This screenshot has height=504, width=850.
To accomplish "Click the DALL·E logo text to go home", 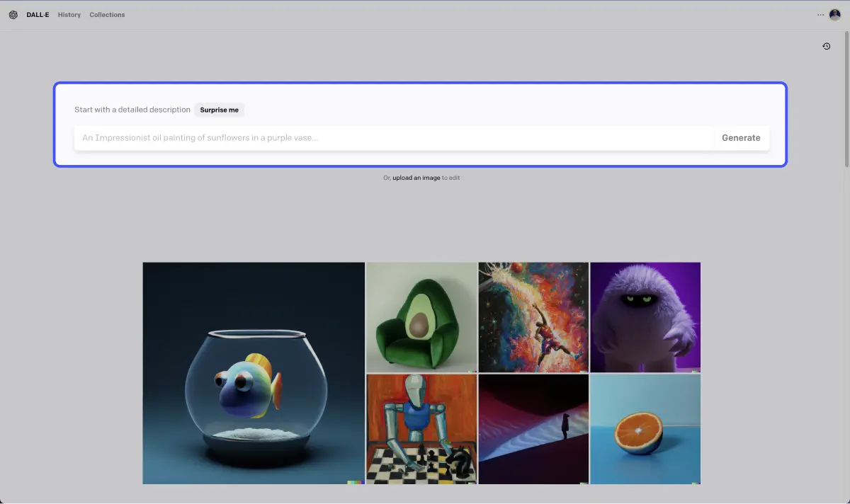I will tap(37, 14).
